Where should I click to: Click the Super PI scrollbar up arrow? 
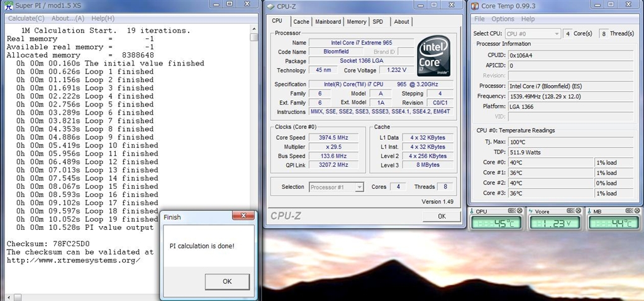[x=254, y=29]
